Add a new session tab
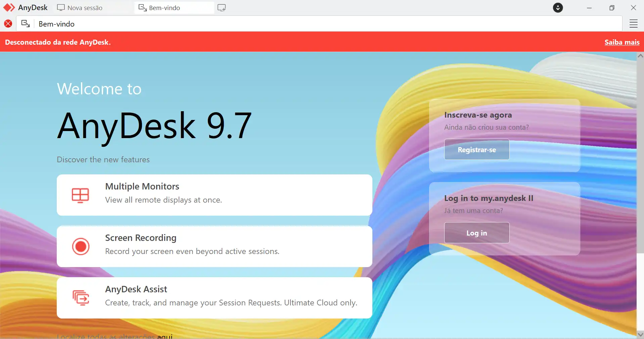 (222, 8)
